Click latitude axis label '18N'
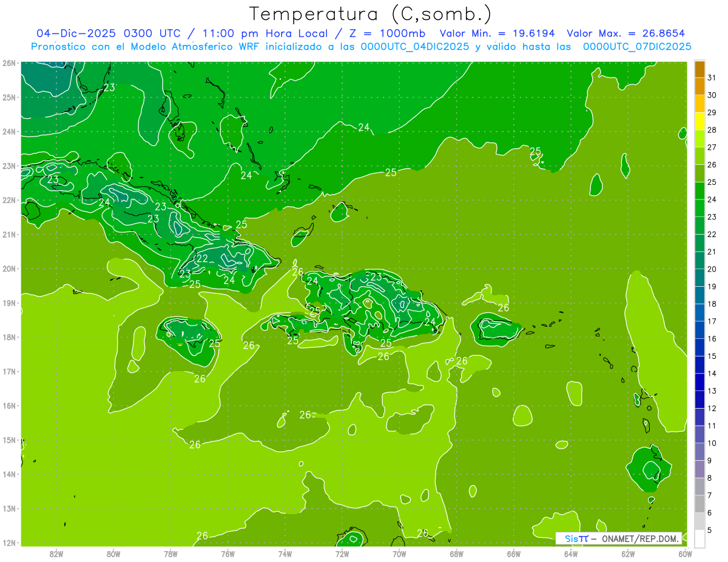Image resolution: width=728 pixels, height=562 pixels. (x=9, y=337)
